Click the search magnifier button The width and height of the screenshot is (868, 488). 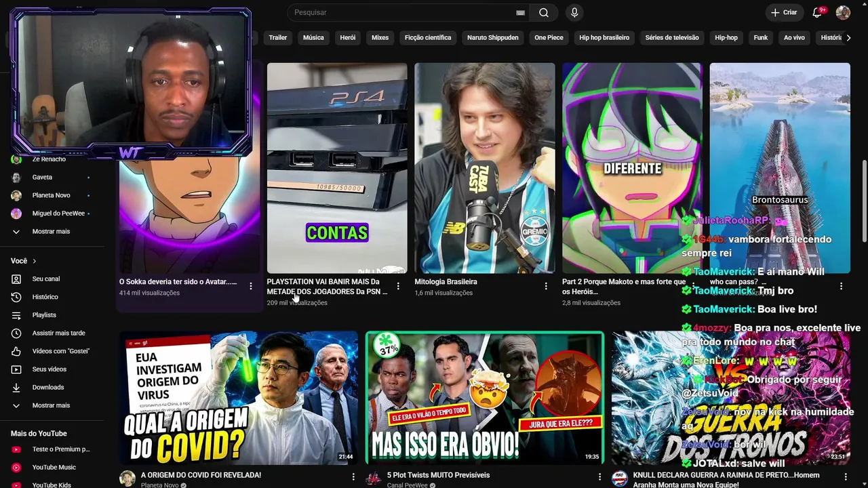pos(544,12)
